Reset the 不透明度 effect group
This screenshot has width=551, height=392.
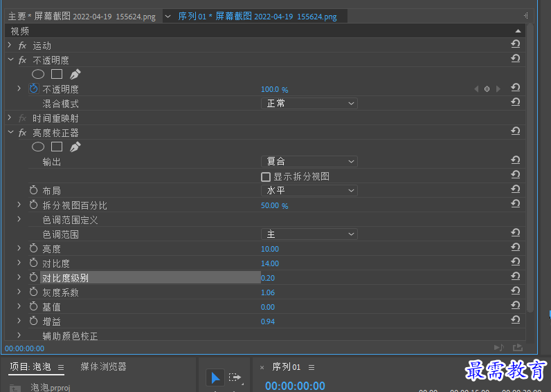(x=516, y=58)
